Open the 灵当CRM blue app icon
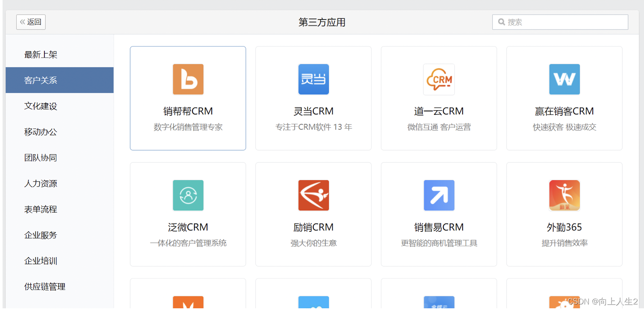The image size is (644, 310). (313, 79)
